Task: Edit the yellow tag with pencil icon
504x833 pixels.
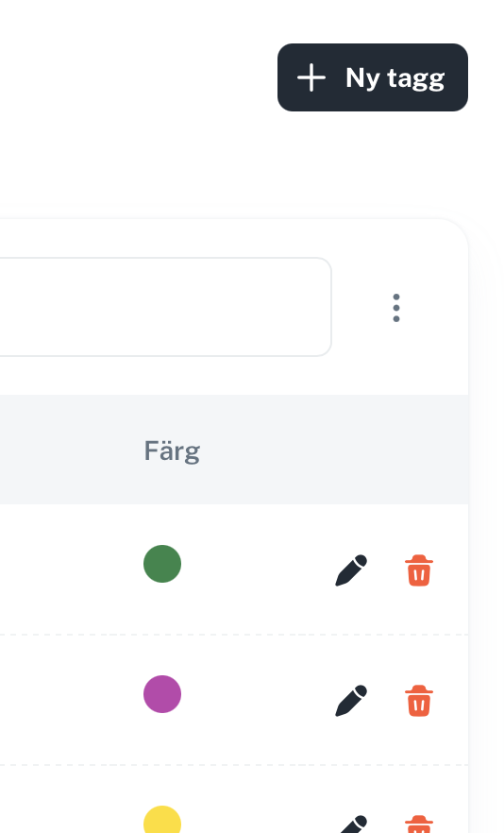Action: tap(351, 824)
